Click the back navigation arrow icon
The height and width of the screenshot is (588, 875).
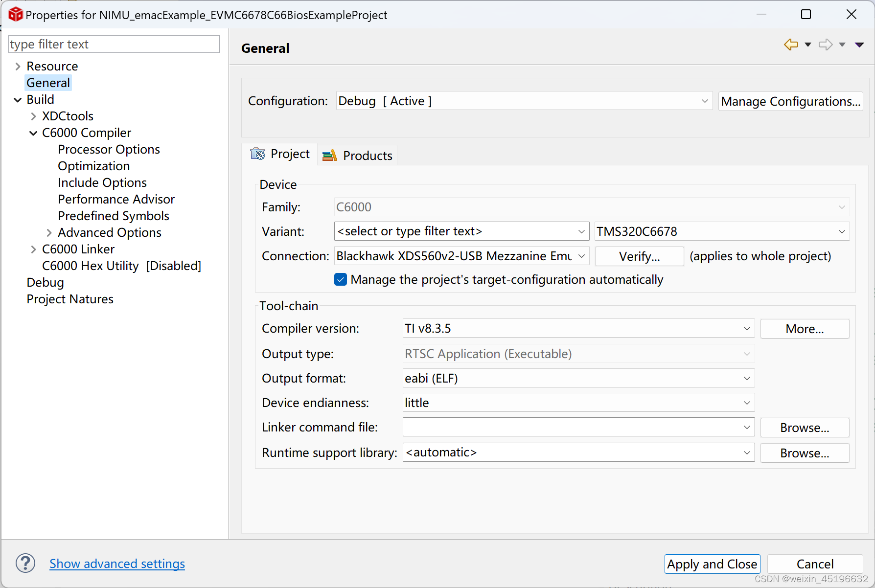791,45
